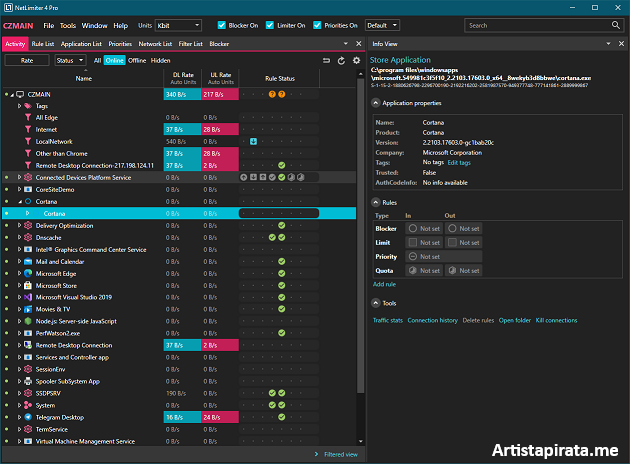The image size is (630, 464).
Task: Click the Filtered view link
Action: pos(341,454)
